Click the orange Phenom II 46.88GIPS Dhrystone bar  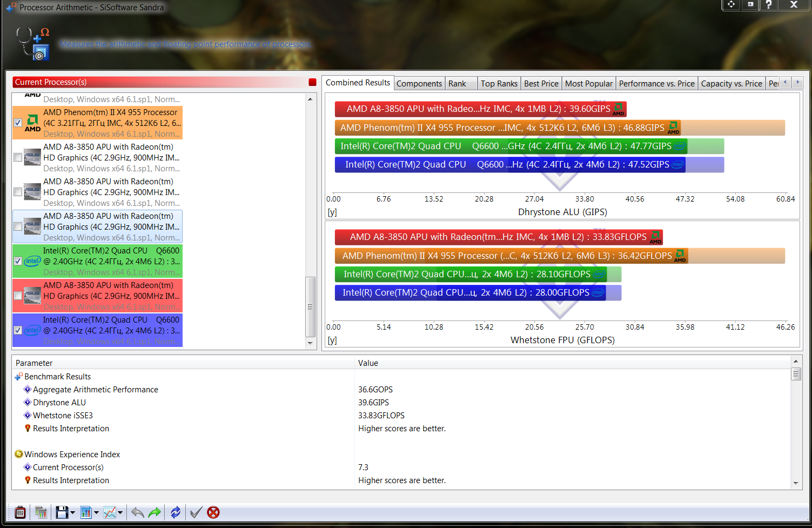pyautogui.click(x=508, y=128)
